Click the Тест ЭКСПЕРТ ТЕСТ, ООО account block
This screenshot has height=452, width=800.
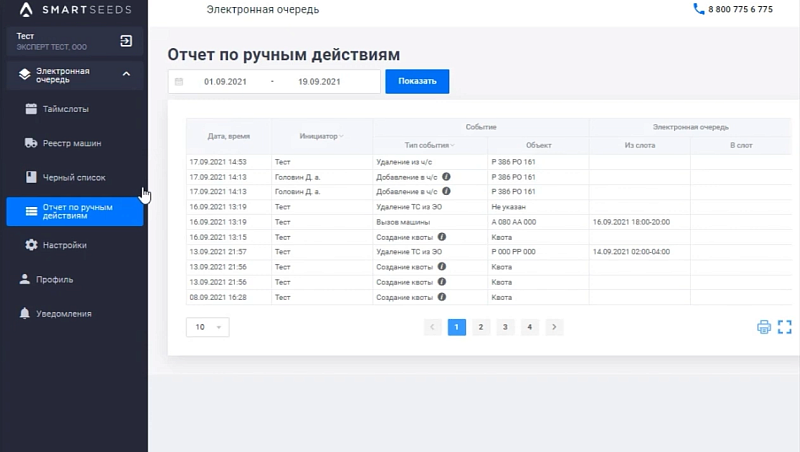coord(74,41)
